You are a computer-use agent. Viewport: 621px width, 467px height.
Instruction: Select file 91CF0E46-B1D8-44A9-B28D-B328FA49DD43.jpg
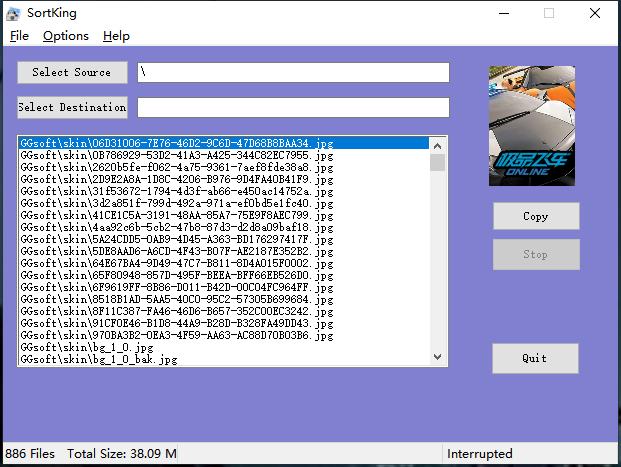[224, 323]
